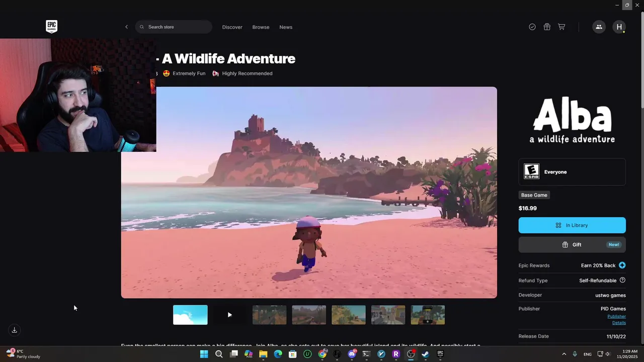The width and height of the screenshot is (644, 362).
Task: Open the shopping cart icon
Action: pos(561,27)
